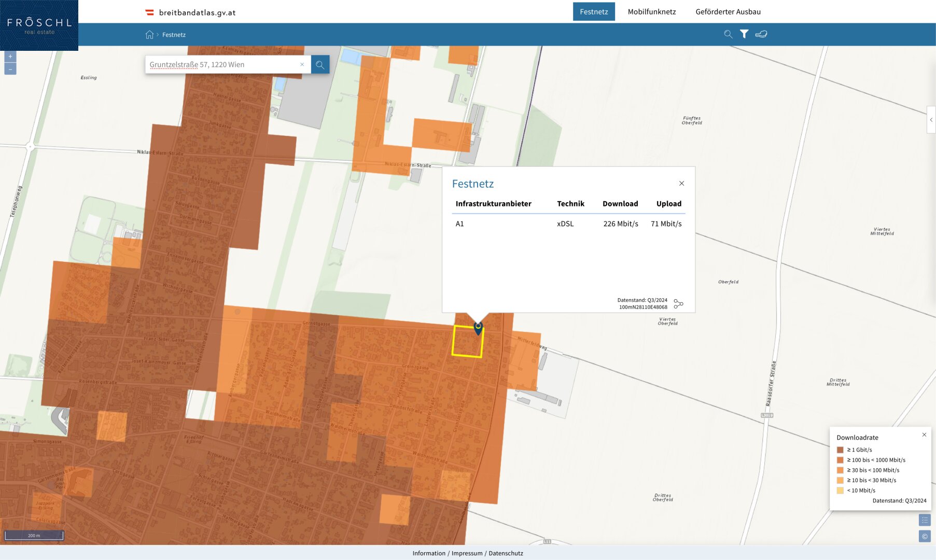Close the Downloadrate legend panel
This screenshot has width=936, height=560.
click(924, 435)
